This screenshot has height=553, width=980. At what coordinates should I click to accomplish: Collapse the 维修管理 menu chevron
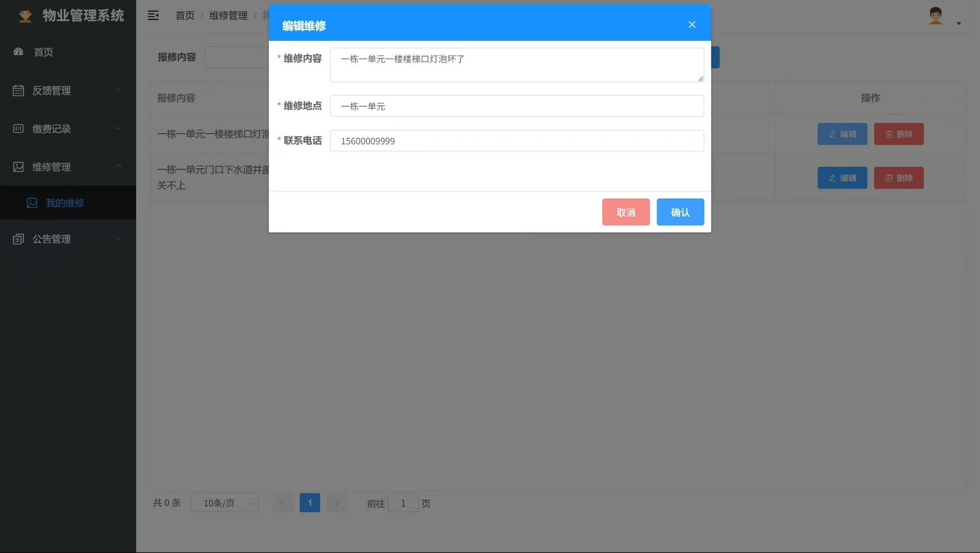pyautogui.click(x=118, y=166)
